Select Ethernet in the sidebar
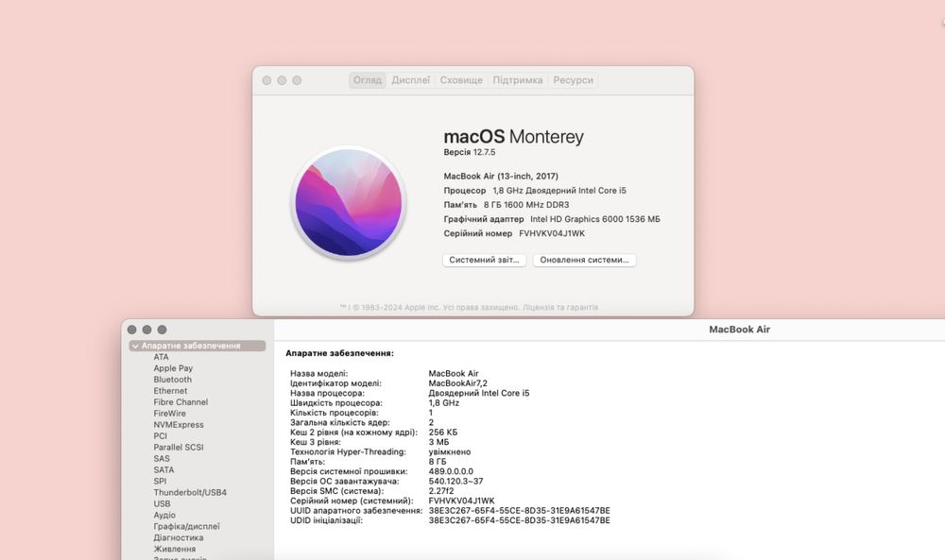The width and height of the screenshot is (945, 560). pyautogui.click(x=170, y=391)
